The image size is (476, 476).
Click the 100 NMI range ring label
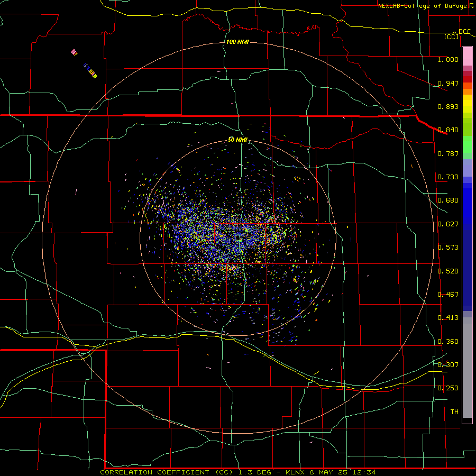coord(237,42)
